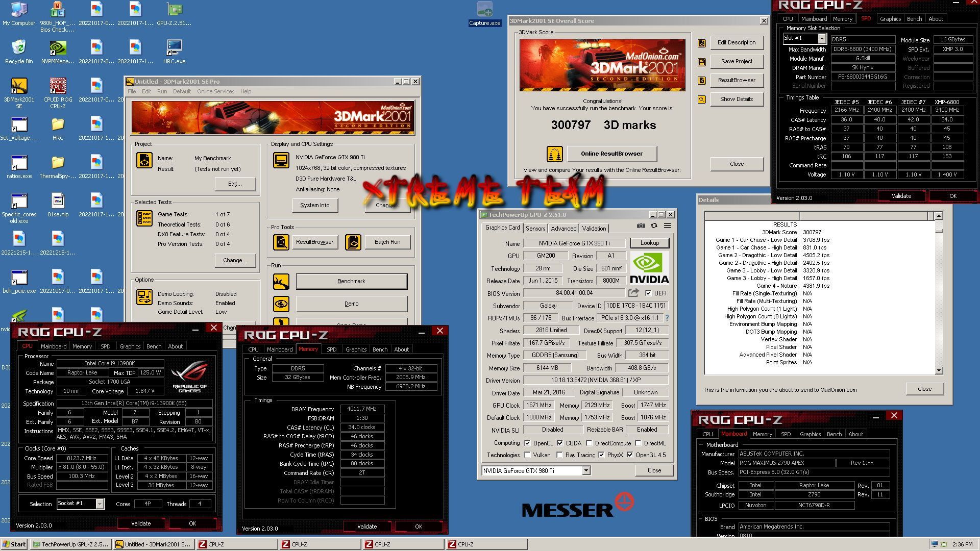Open the bclk_pcie.exe desktop shortcut
This screenshot has height=551, width=980.
19,282
